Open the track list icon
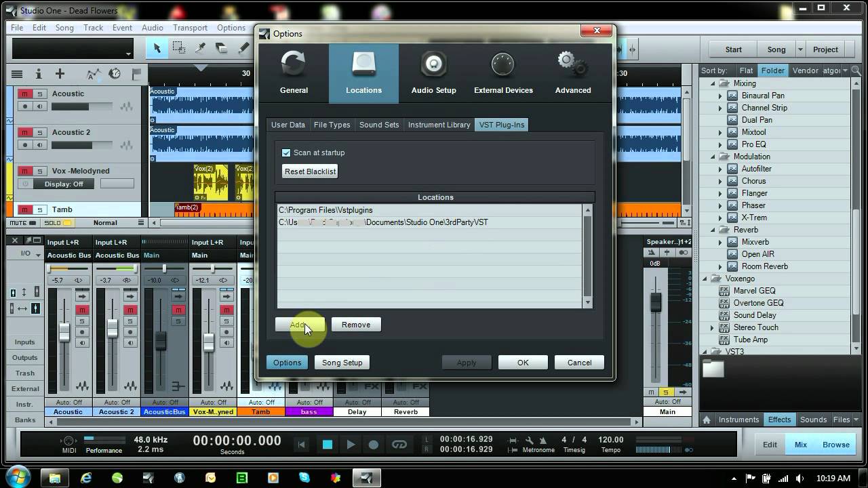 (17, 74)
